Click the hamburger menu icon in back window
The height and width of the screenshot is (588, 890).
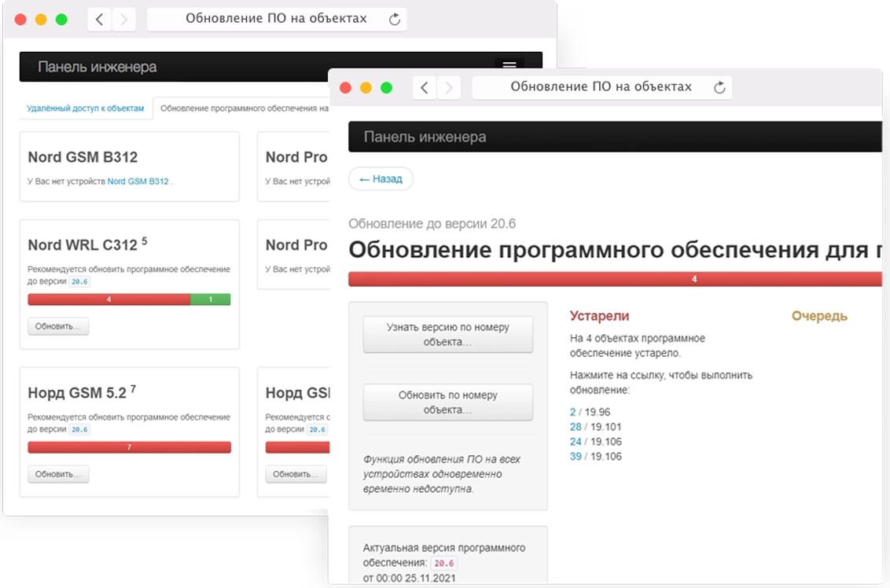tap(509, 66)
